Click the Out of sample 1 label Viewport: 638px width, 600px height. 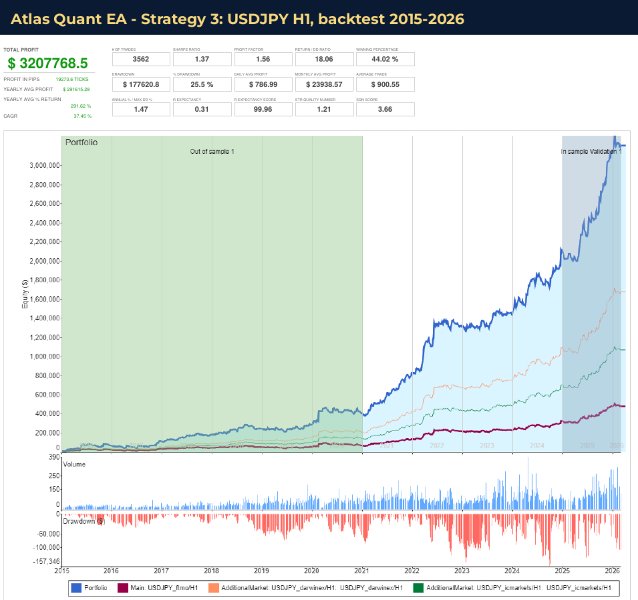212,151
